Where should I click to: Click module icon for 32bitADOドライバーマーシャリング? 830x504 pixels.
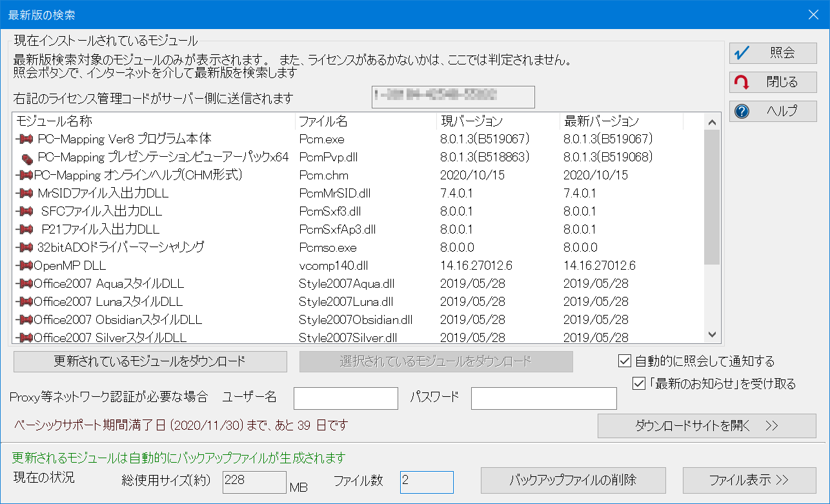25,247
